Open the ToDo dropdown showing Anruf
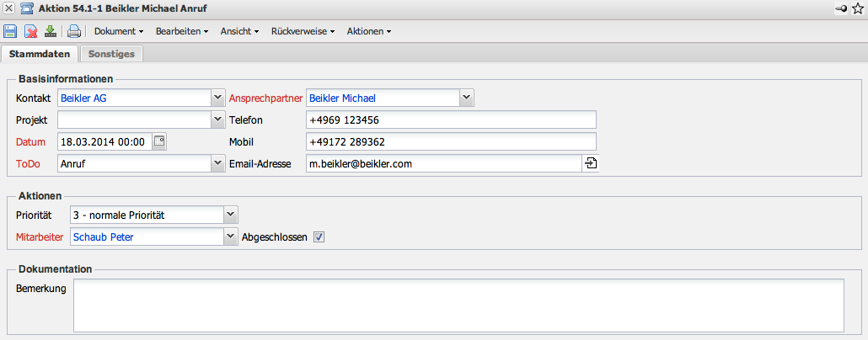 tap(217, 163)
